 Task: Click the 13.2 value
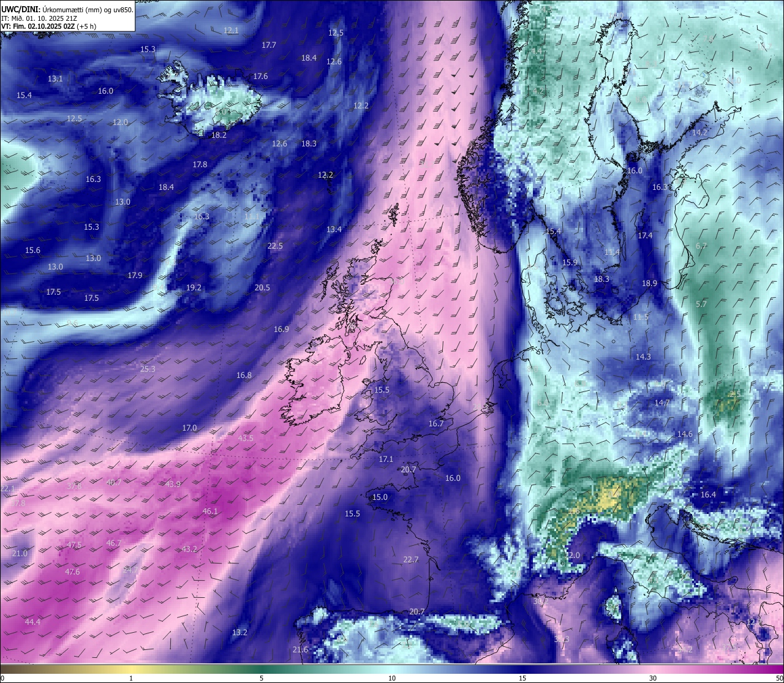(239, 633)
